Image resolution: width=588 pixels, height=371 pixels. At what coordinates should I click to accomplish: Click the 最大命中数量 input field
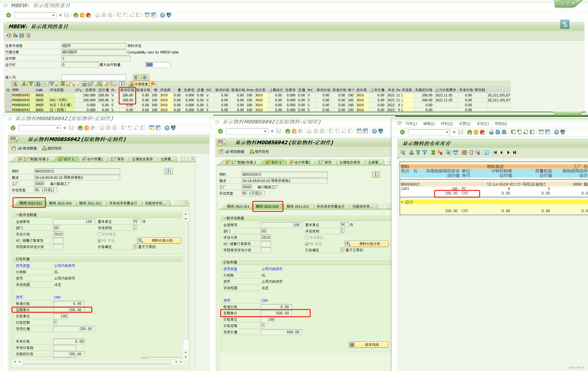[x=157, y=65]
